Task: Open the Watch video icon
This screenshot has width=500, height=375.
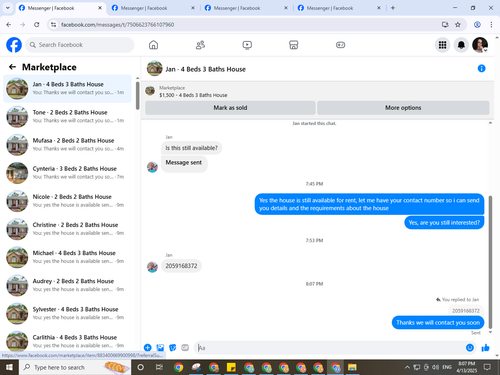Action: (x=247, y=45)
